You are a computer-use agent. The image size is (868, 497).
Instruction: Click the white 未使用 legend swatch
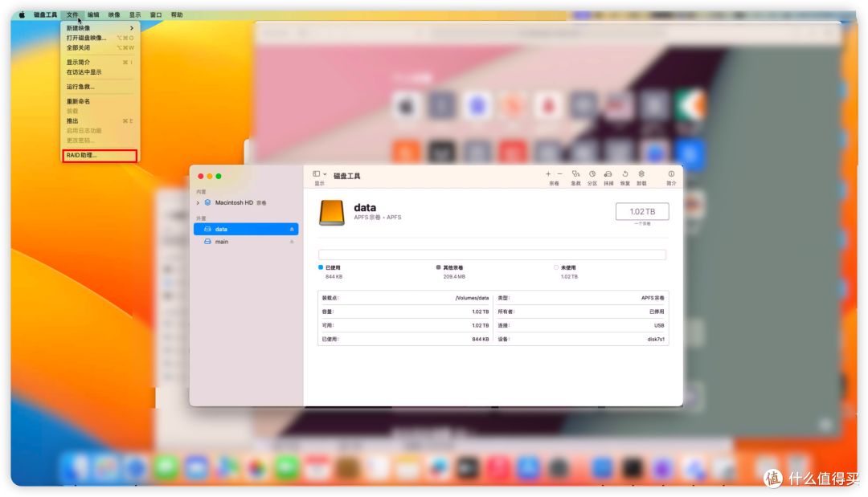(x=556, y=267)
